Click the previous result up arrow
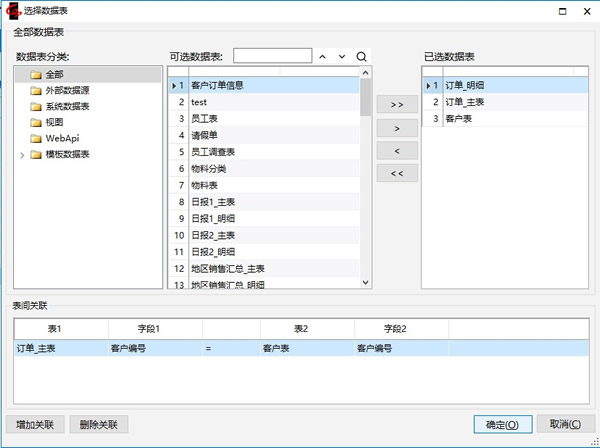Screen dimensions: 600x448 [x=323, y=56]
